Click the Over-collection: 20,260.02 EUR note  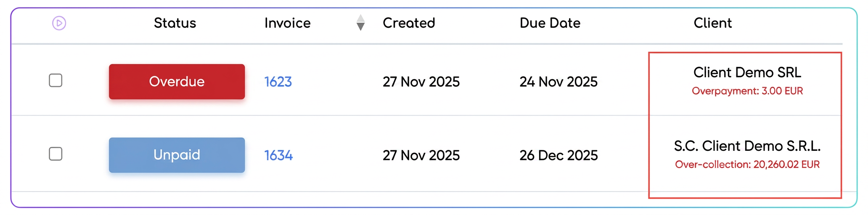pos(747,165)
